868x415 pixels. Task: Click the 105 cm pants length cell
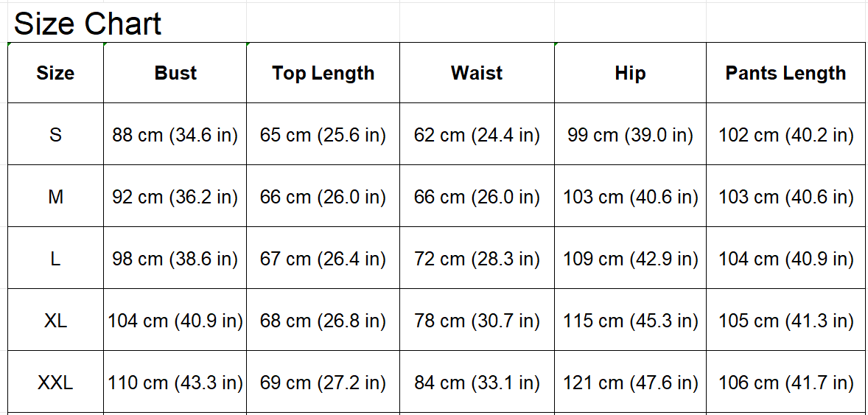(x=785, y=321)
